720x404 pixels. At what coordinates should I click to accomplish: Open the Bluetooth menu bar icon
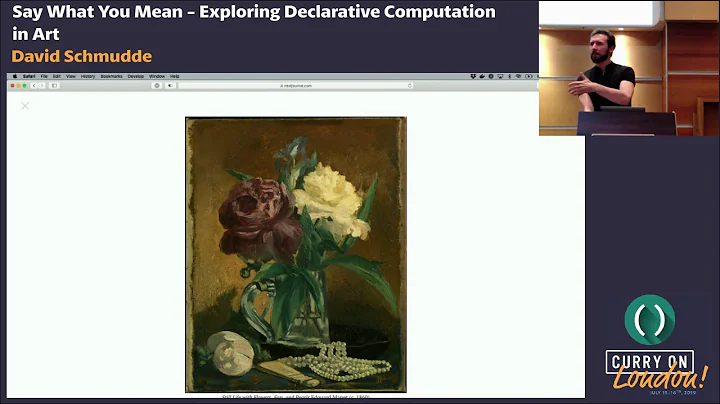510,76
